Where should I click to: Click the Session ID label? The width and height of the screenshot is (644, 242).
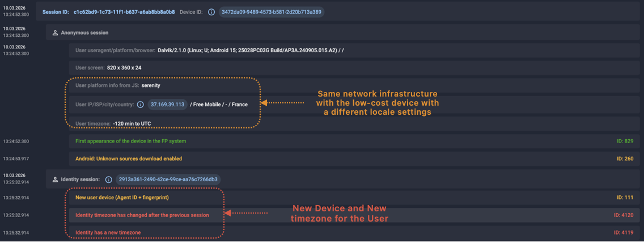click(x=56, y=12)
